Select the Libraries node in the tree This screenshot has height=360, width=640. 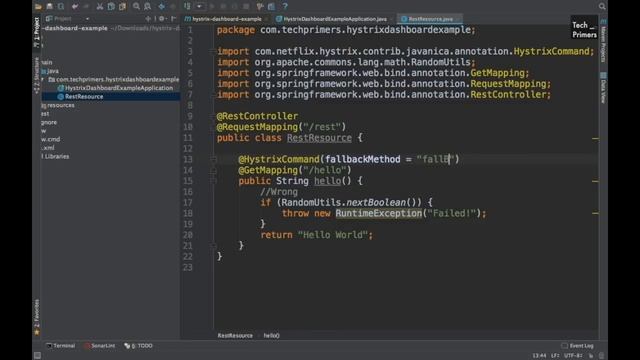[57, 156]
